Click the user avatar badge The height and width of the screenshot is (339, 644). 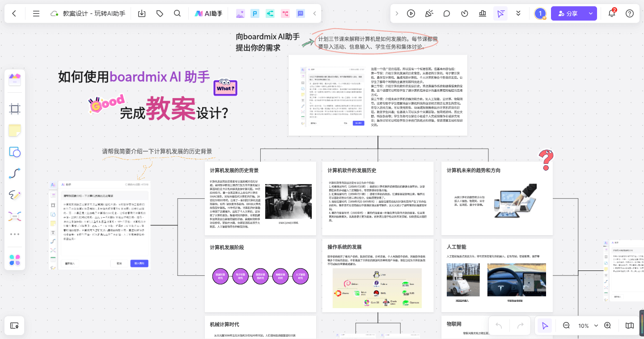(540, 13)
